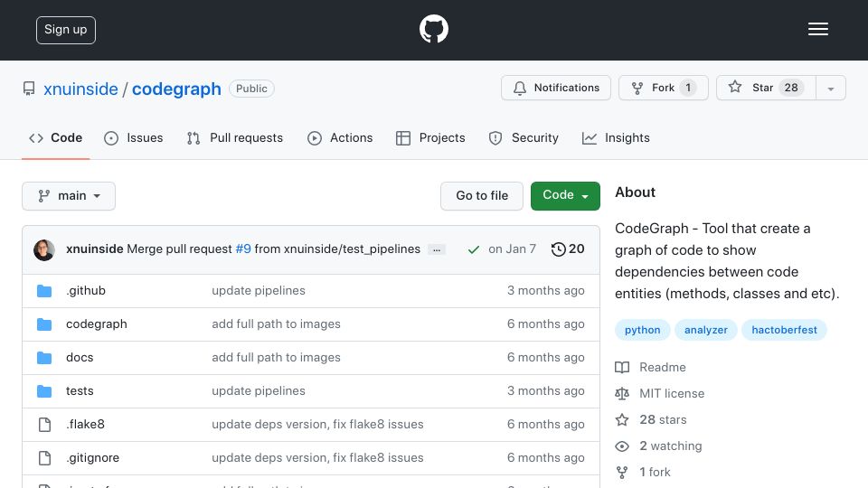Open the main branch selector dropdown
The image size is (868, 488).
click(x=69, y=196)
